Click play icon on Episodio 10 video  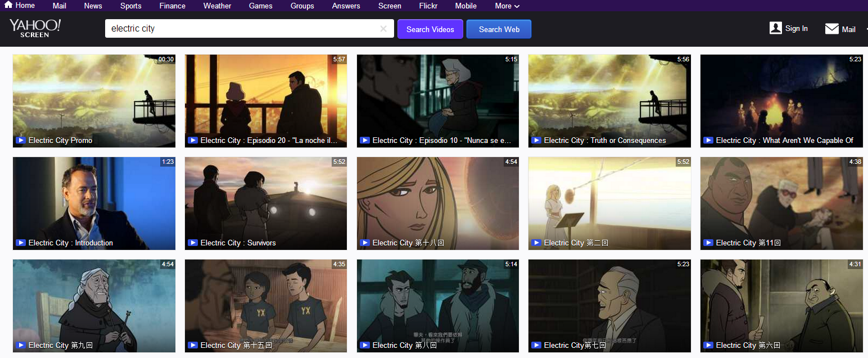[x=365, y=140]
